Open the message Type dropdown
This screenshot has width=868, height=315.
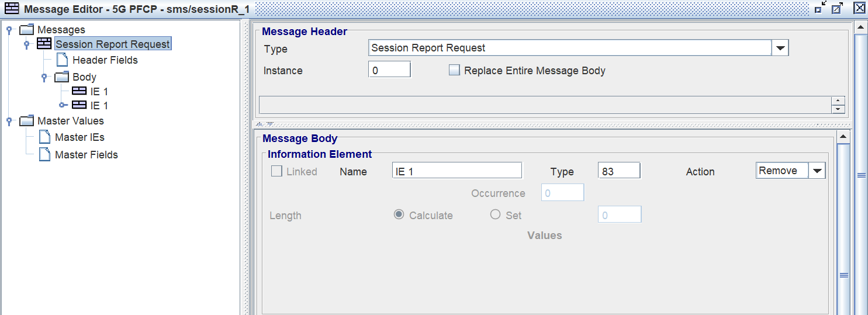(x=780, y=49)
